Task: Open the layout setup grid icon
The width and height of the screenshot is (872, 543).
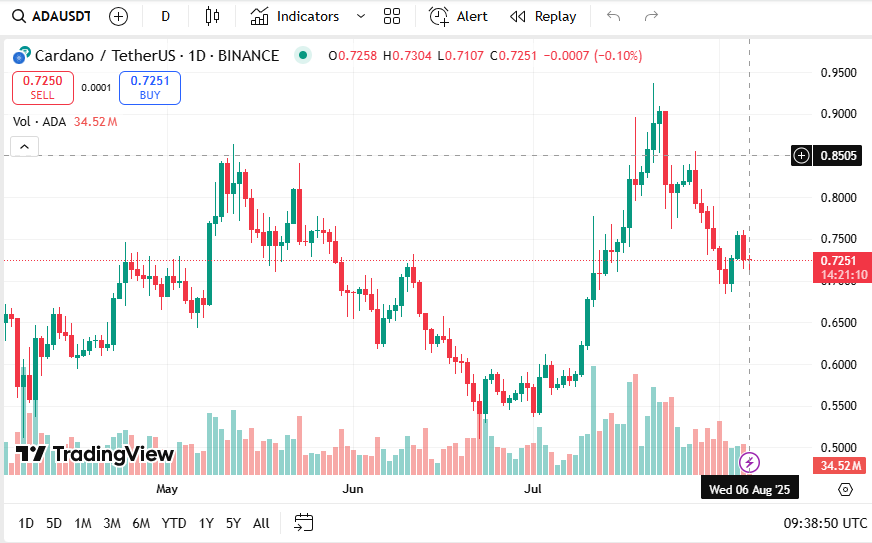Action: coord(391,16)
